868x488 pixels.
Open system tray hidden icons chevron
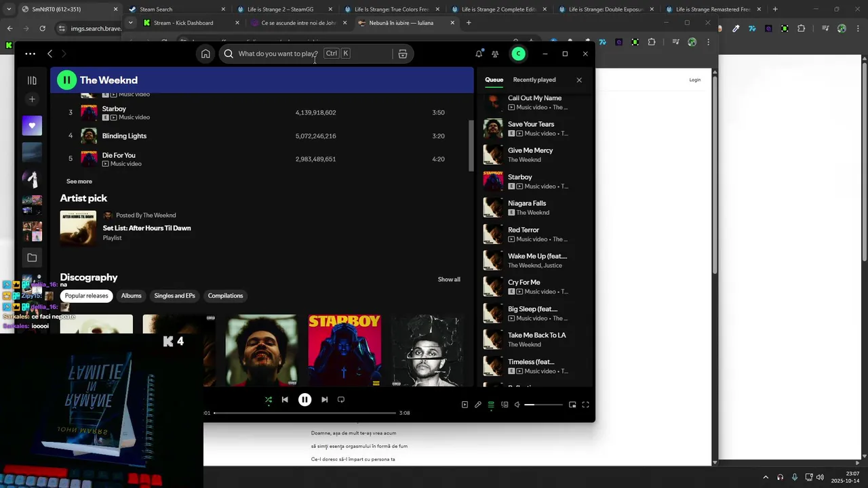[766, 477]
